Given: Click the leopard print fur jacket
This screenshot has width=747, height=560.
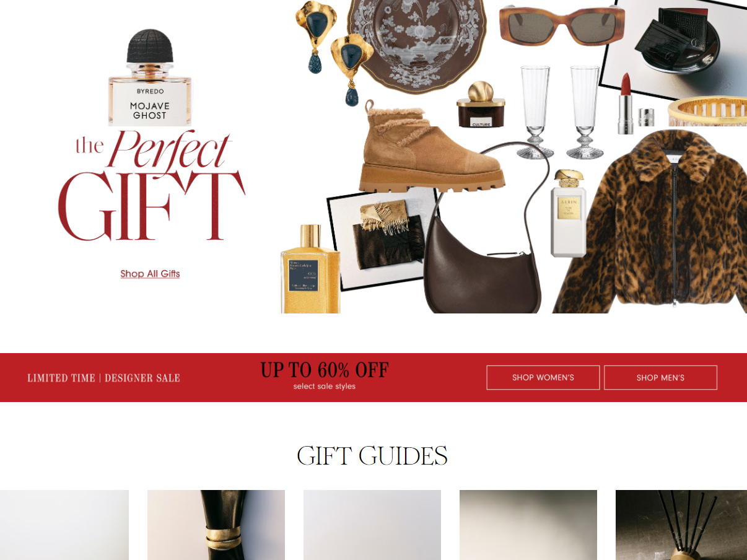Looking at the screenshot, I should 650,221.
